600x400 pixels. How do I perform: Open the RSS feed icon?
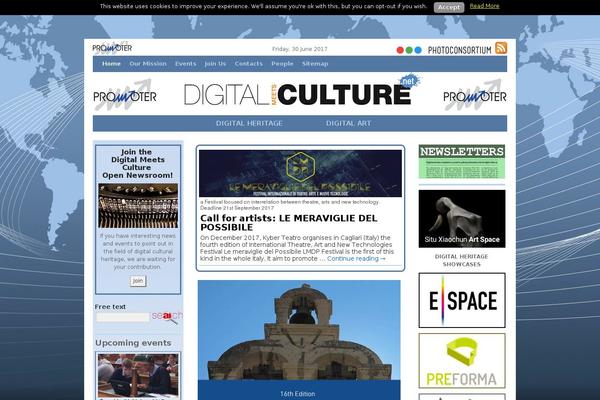[501, 48]
